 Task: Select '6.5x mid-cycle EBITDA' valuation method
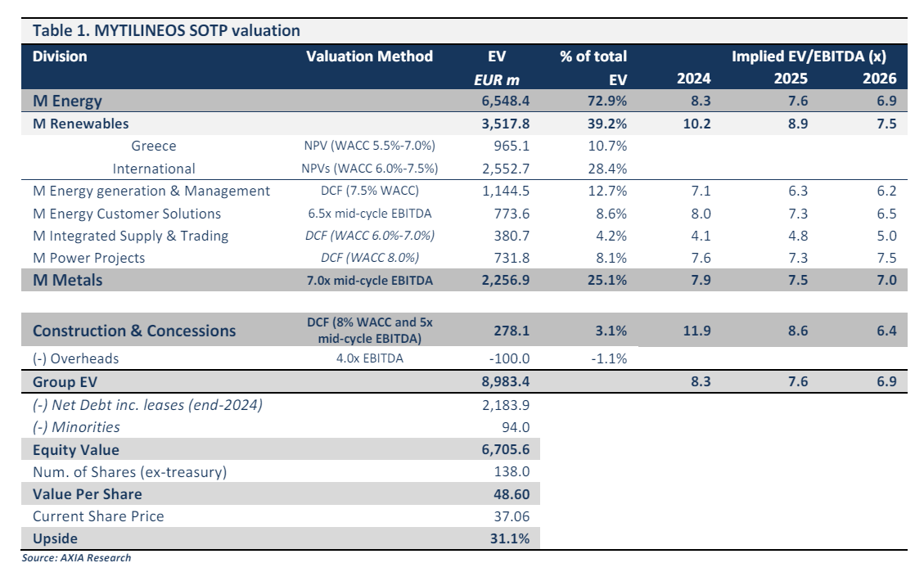click(x=369, y=214)
